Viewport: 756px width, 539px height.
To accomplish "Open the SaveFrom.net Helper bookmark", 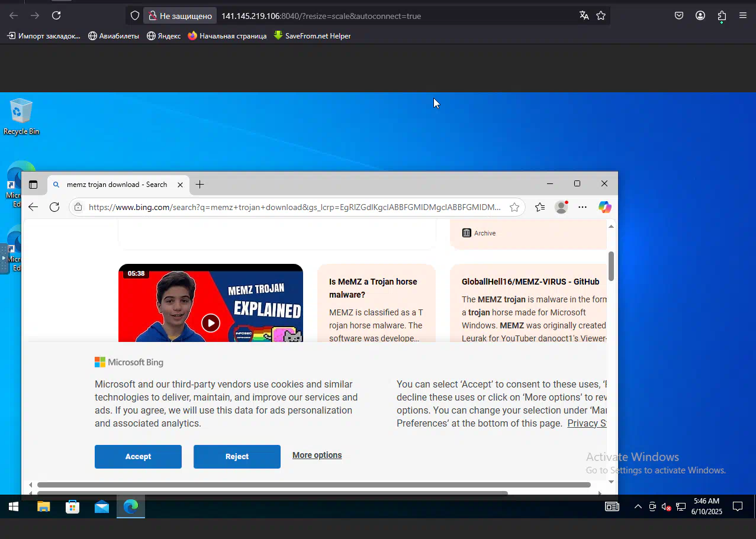I will coord(312,36).
